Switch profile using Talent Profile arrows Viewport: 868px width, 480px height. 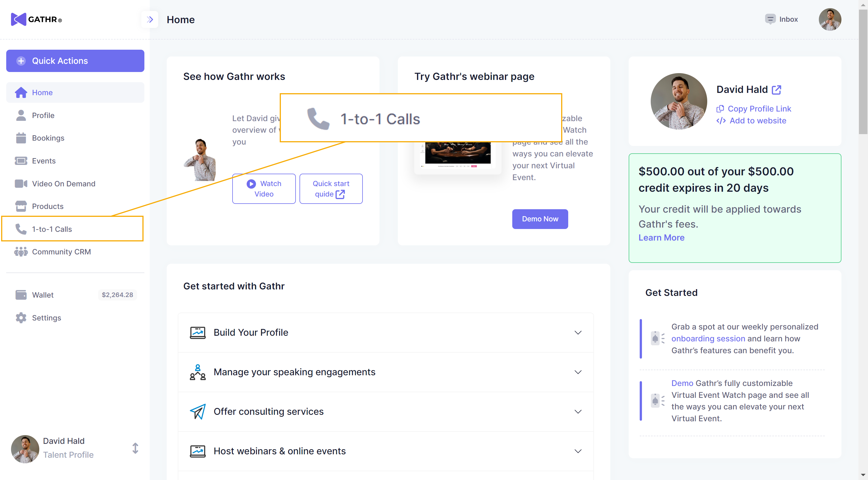tap(135, 448)
